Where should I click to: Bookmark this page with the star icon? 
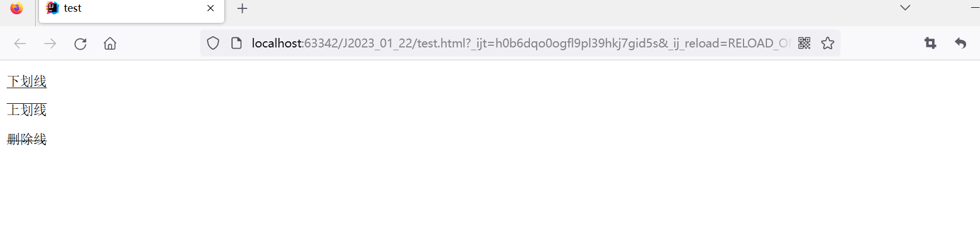click(x=828, y=43)
